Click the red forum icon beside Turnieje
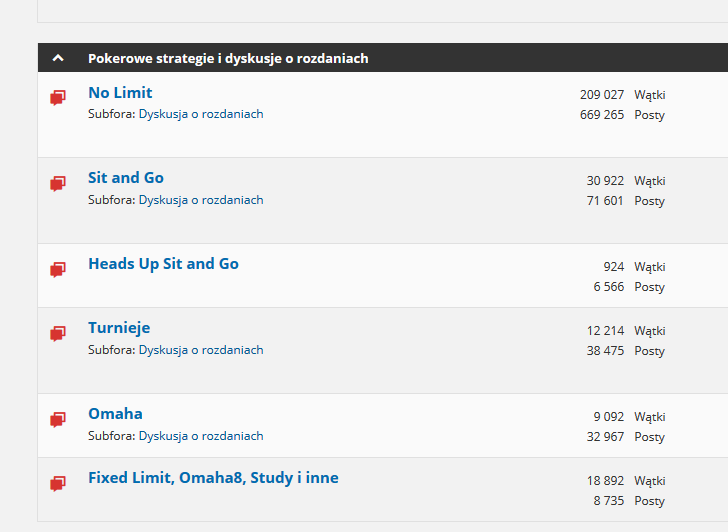Image resolution: width=728 pixels, height=532 pixels. pyautogui.click(x=58, y=333)
